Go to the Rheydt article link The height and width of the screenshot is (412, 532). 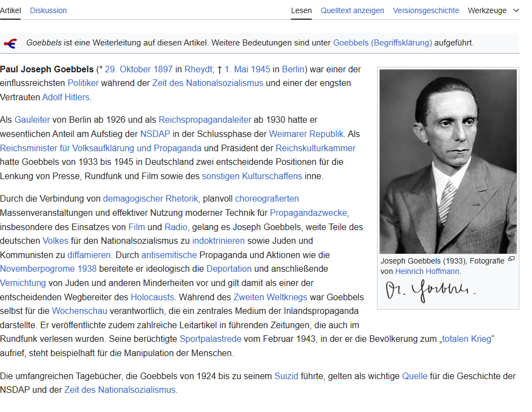point(198,69)
